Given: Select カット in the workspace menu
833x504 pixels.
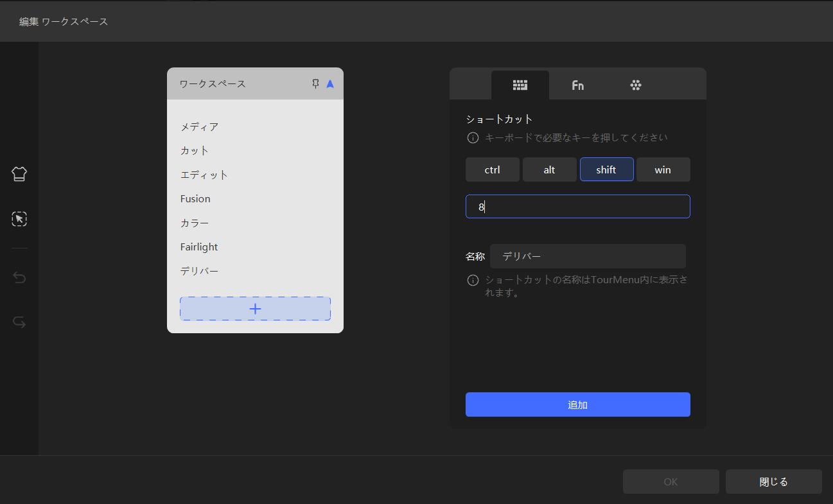Looking at the screenshot, I should pos(195,150).
